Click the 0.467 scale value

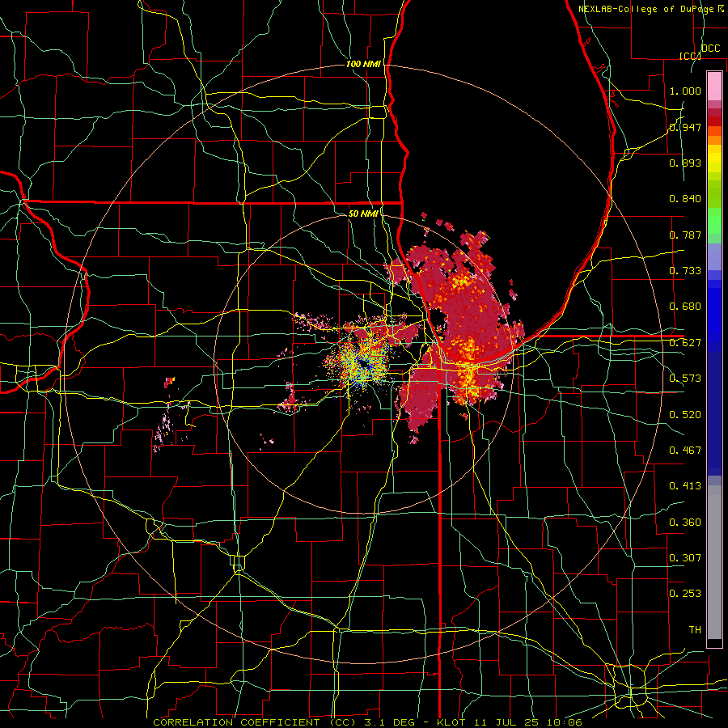click(685, 451)
